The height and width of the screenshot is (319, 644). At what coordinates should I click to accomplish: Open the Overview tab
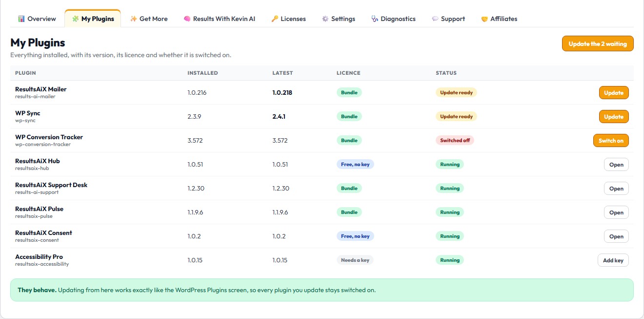pos(37,19)
